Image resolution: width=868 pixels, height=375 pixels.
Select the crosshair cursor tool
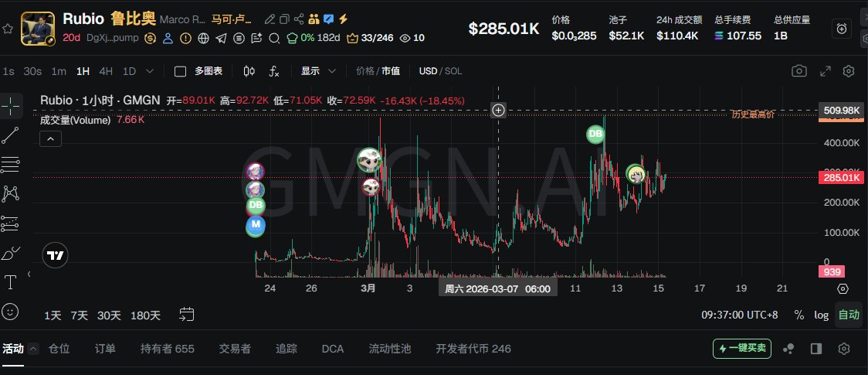11,105
